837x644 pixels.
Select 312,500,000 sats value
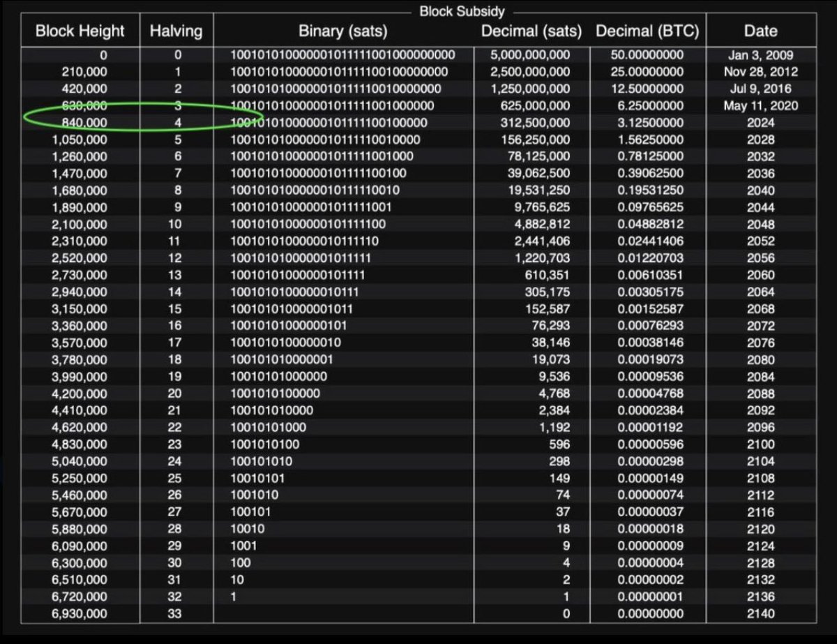[x=535, y=123]
